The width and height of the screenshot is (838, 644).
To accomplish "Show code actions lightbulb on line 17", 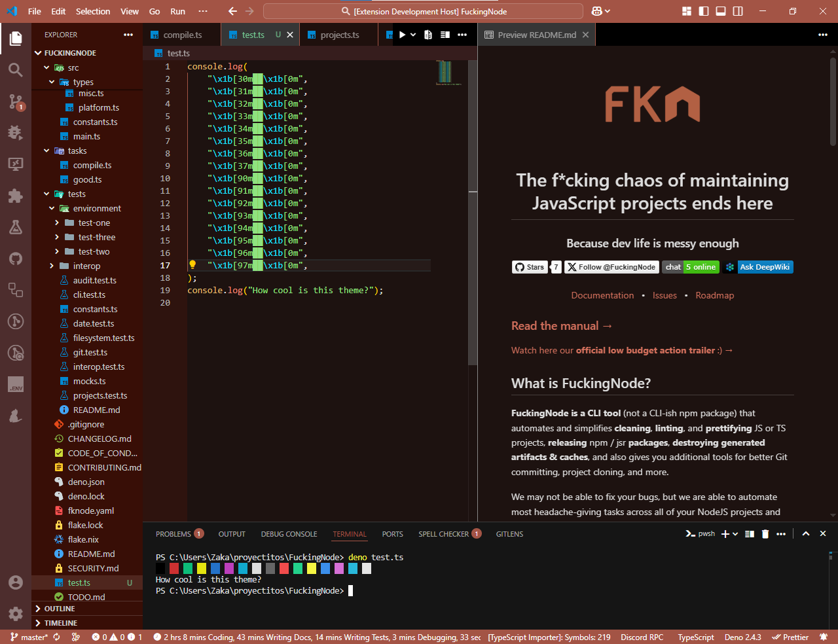I will (192, 265).
